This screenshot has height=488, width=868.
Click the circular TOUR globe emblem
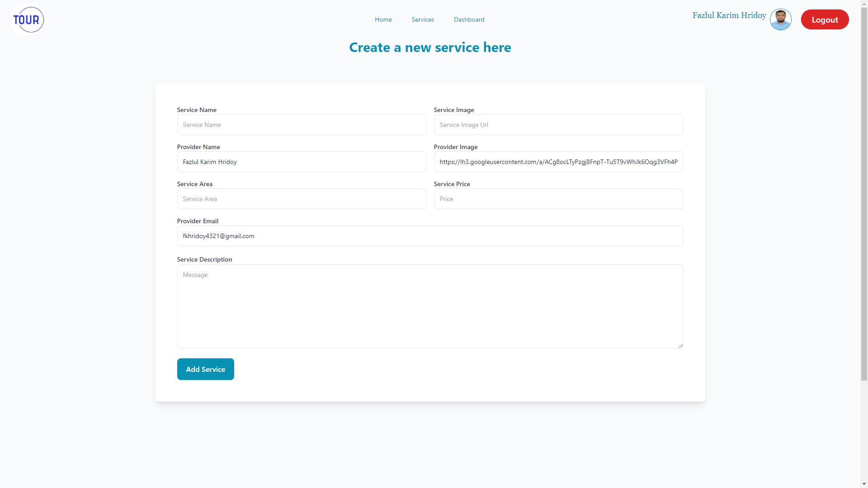pyautogui.click(x=28, y=19)
